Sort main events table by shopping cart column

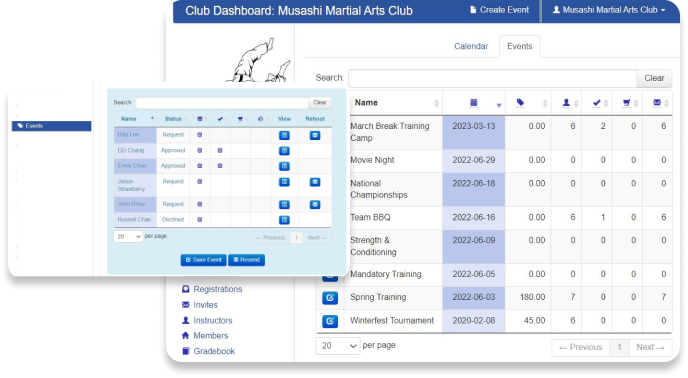[x=627, y=103]
